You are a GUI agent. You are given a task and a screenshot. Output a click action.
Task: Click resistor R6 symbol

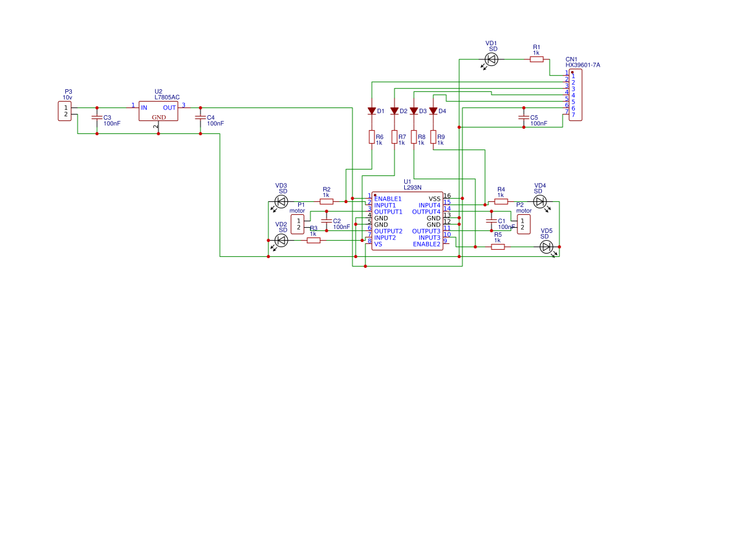point(371,137)
